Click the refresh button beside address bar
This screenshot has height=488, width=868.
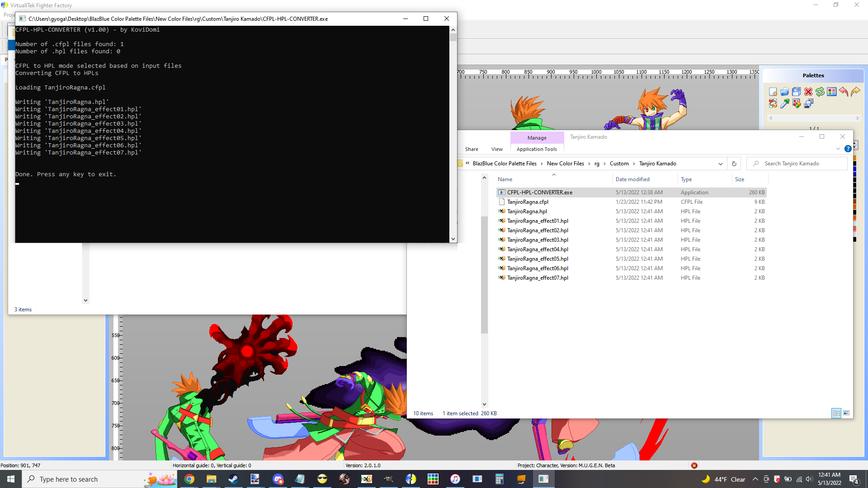point(734,164)
